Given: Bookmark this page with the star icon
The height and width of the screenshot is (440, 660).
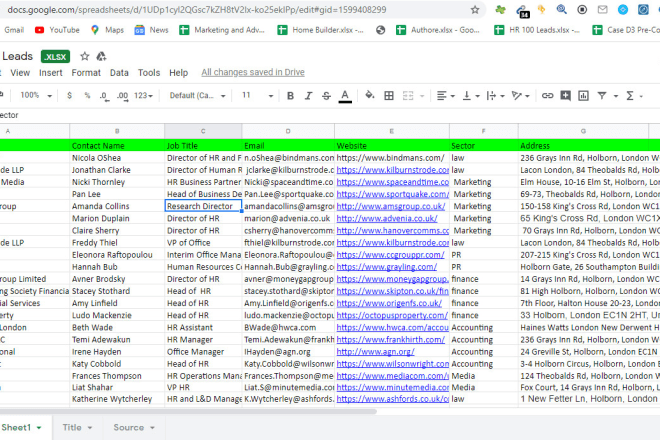Looking at the screenshot, I should (475, 10).
